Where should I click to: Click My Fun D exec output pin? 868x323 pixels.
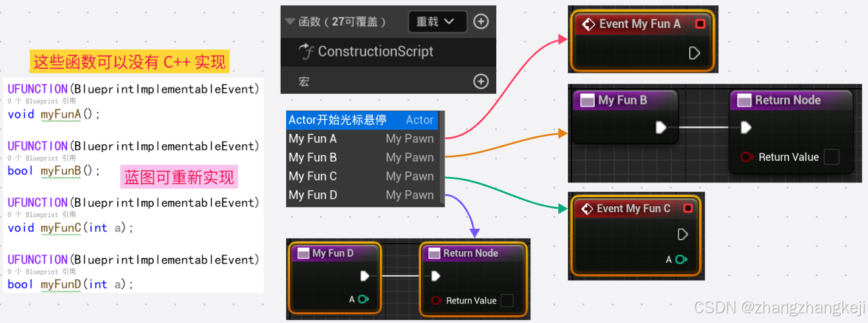364,276
